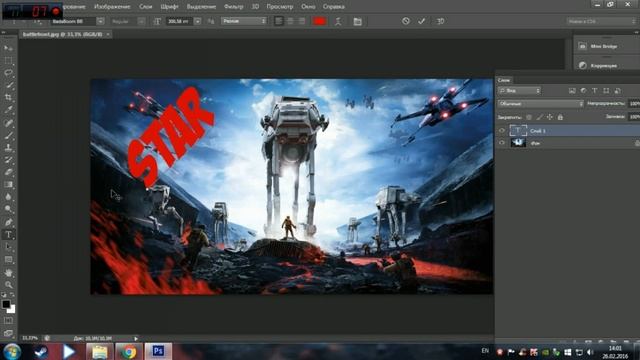Image resolution: width=640 pixels, height=360 pixels.
Task: Select the Horizontal Type tool
Action: click(8, 235)
